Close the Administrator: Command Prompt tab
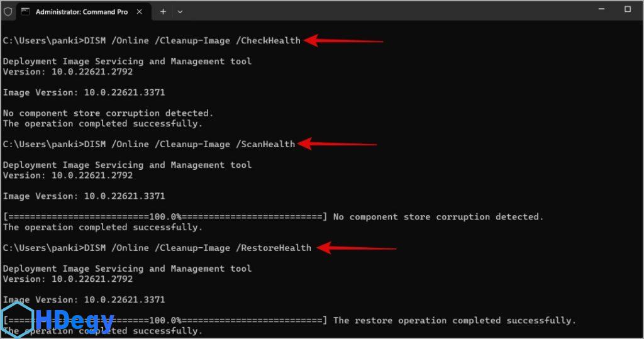644x339 pixels. coord(140,11)
